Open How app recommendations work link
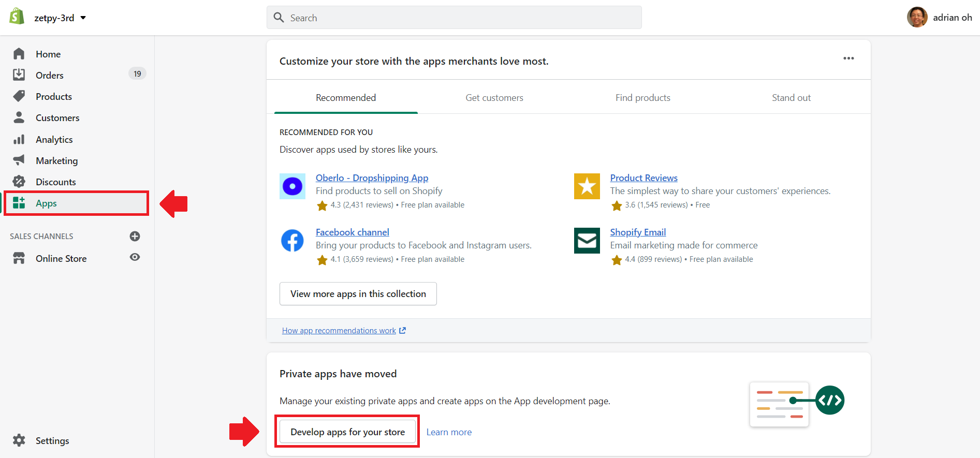Viewport: 980px width, 458px height. (x=339, y=331)
